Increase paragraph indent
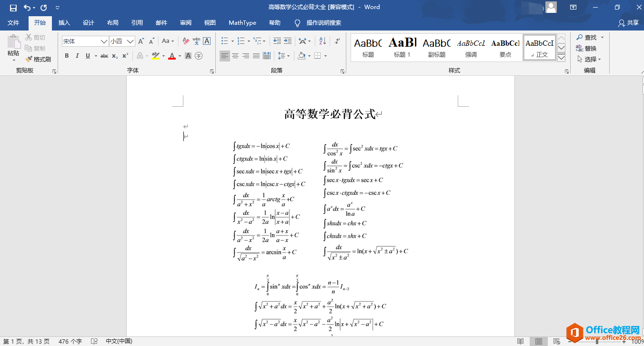Screen dimensions: 644x346 pyautogui.click(x=288, y=41)
